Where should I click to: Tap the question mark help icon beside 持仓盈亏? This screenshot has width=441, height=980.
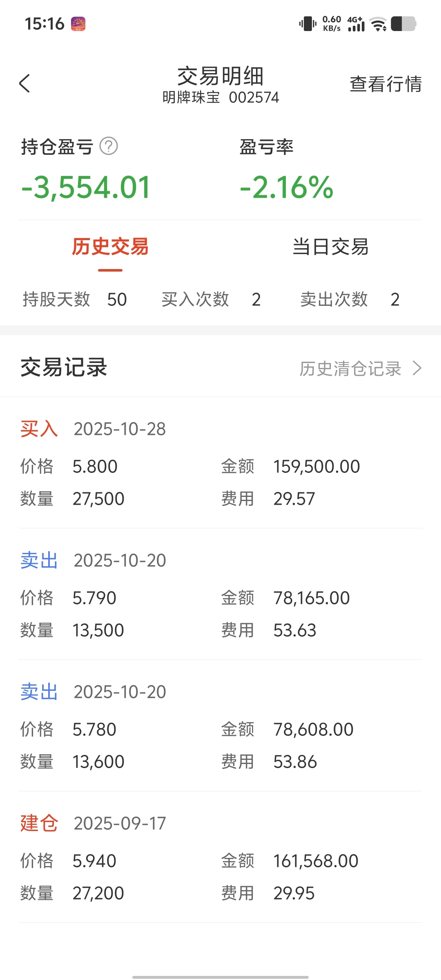pos(109,146)
